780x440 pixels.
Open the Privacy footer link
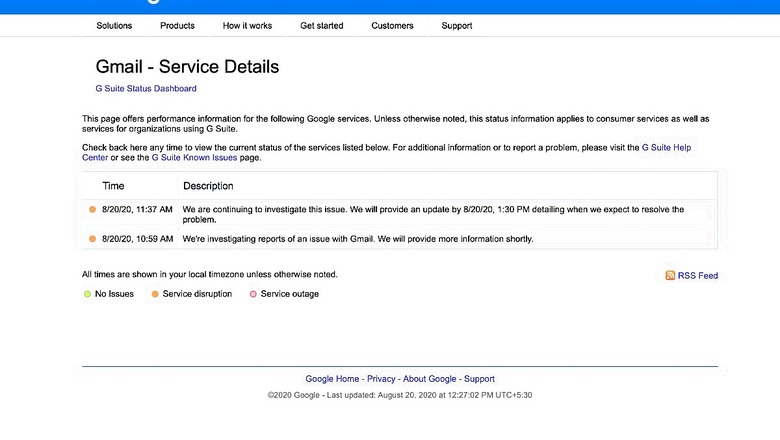point(381,379)
